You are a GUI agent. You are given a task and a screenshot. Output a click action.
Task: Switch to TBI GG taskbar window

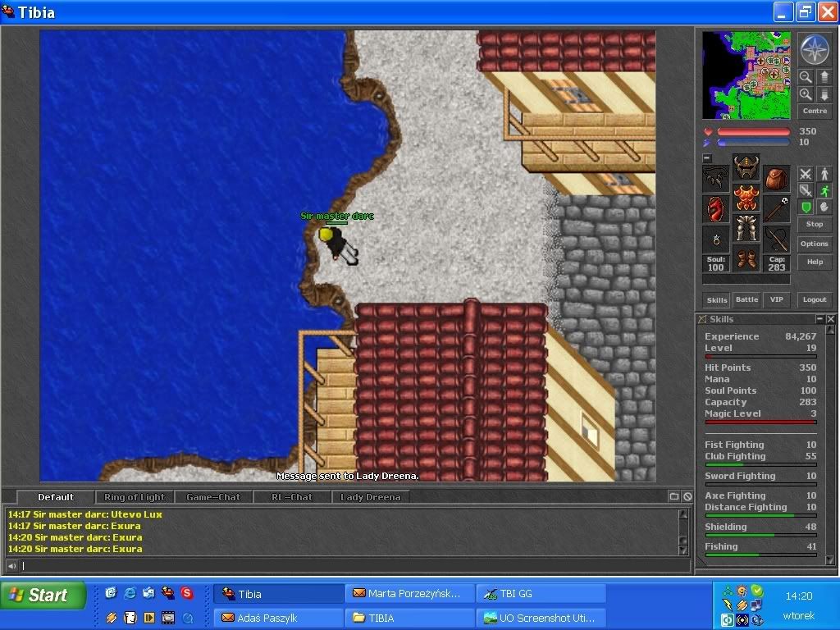(541, 594)
